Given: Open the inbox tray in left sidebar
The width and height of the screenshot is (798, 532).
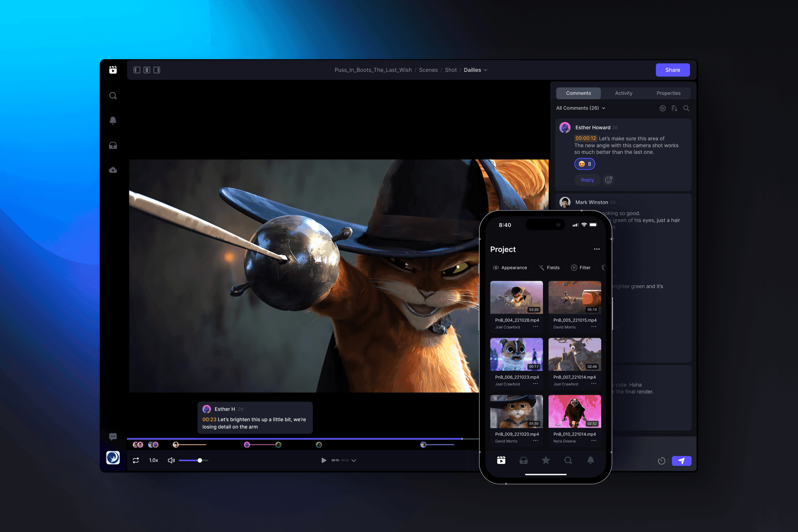Looking at the screenshot, I should coord(113,146).
